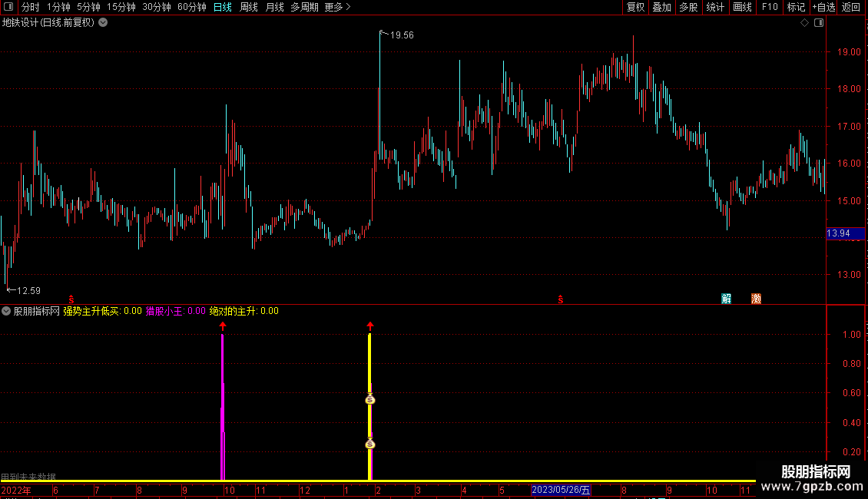Switch to the 月线 monthly chart
The width and height of the screenshot is (868, 499).
click(274, 7)
